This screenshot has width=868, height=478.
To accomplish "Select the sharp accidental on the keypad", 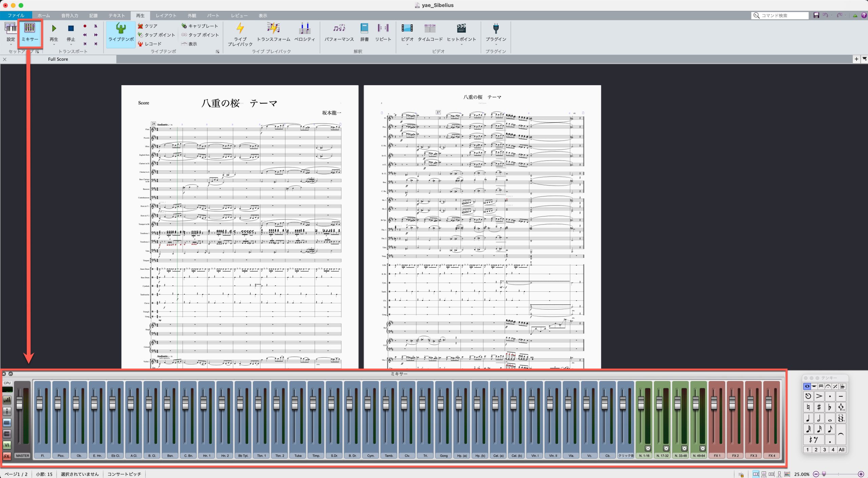I will (819, 407).
